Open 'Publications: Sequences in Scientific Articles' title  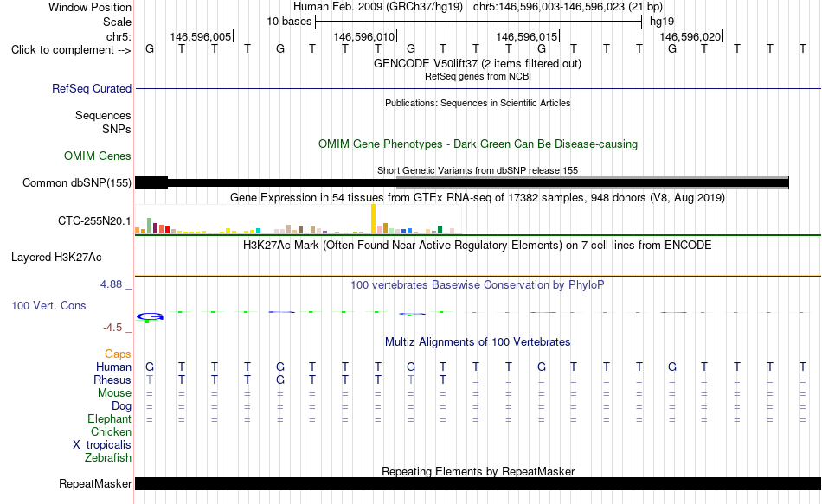[478, 103]
